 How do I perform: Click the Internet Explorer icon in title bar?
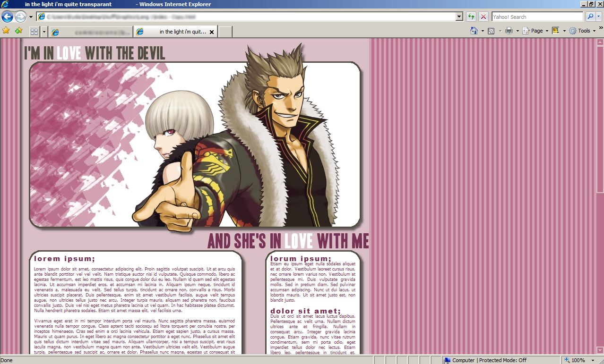point(5,4)
